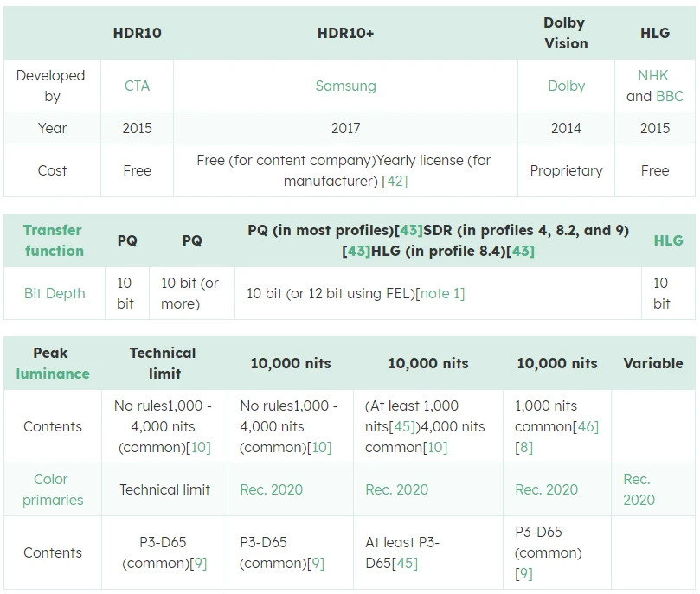Jump to the [note 1] footnote
Viewport: 700px width, 594px height.
pyautogui.click(x=440, y=293)
